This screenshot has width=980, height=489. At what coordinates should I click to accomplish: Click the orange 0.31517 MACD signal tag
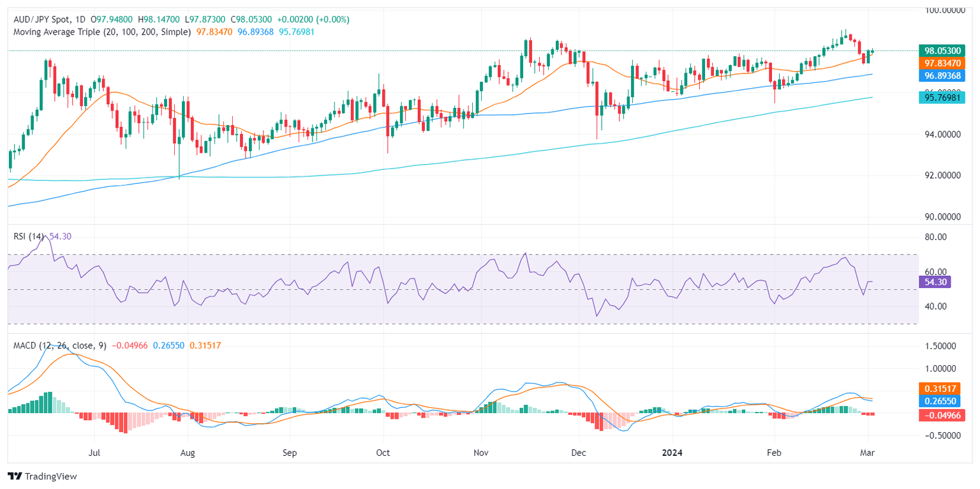940,388
